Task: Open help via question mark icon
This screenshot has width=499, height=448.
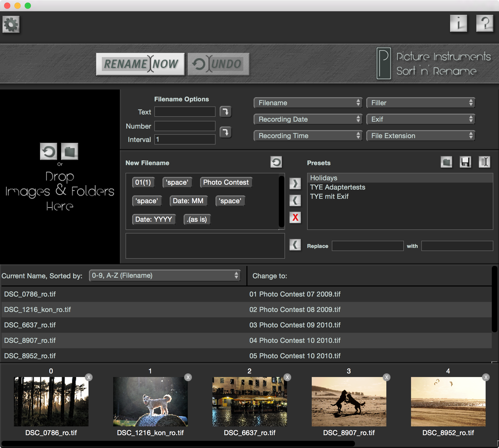Action: coord(485,23)
